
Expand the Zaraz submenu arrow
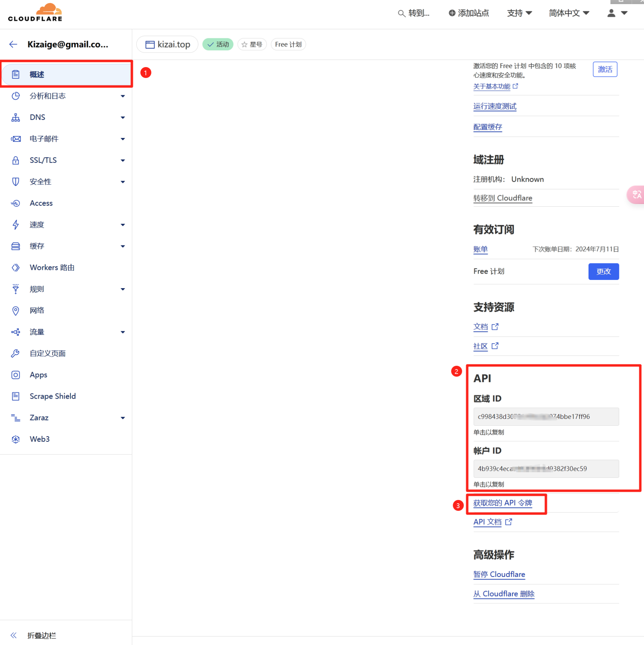coord(123,418)
